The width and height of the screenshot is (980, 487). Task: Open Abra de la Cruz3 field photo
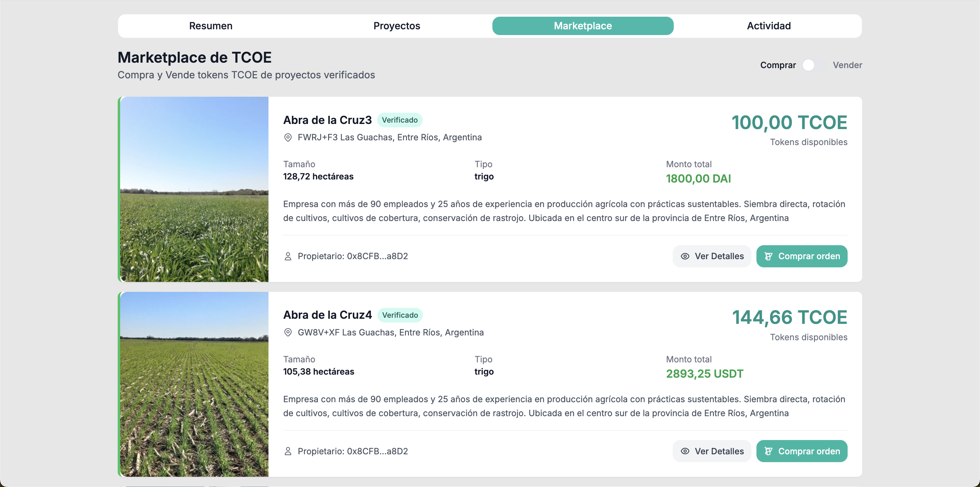pos(194,189)
